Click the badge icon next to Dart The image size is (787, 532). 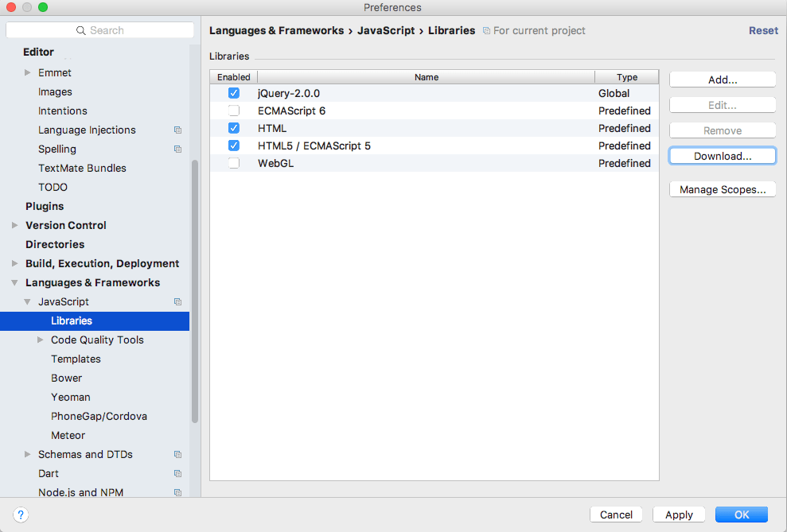177,473
